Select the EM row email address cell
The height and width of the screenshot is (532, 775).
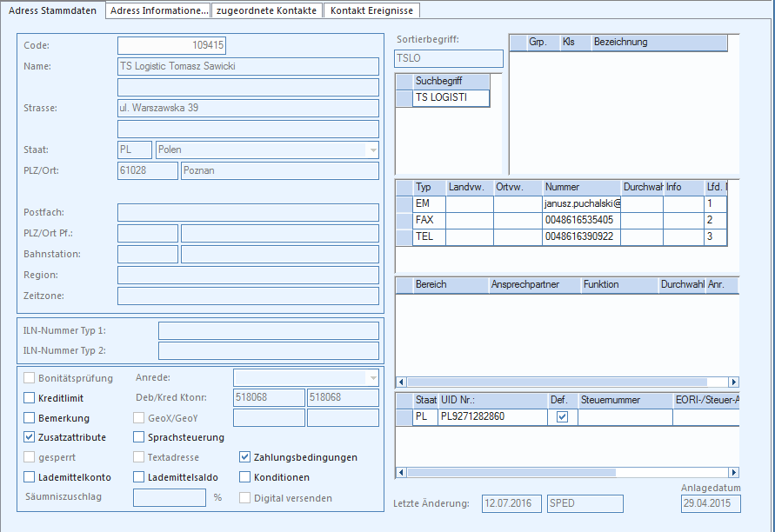(x=581, y=203)
